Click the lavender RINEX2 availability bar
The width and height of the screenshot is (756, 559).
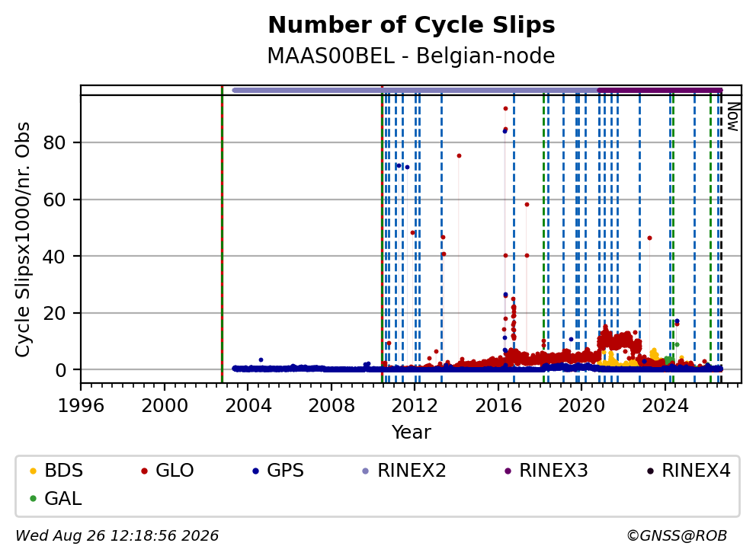point(415,90)
